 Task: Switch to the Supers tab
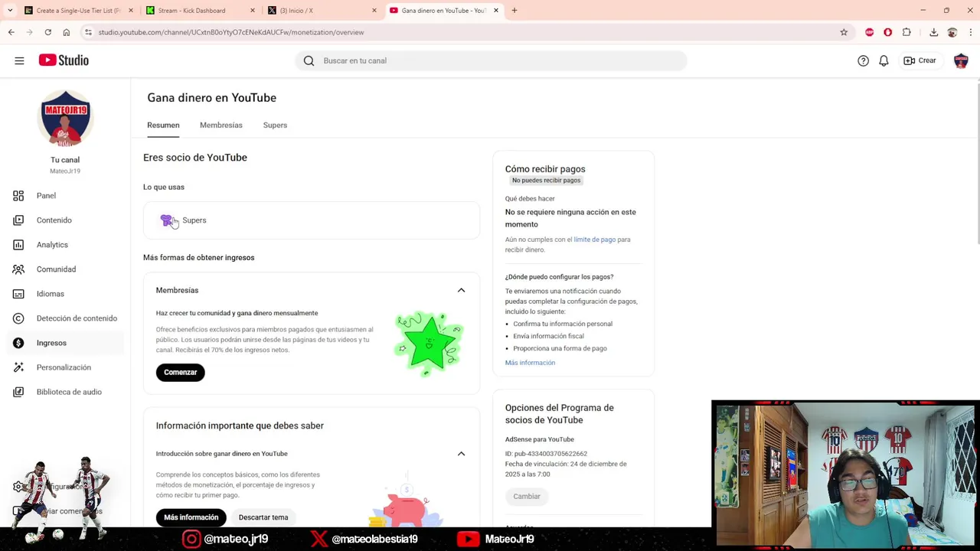[x=275, y=126]
